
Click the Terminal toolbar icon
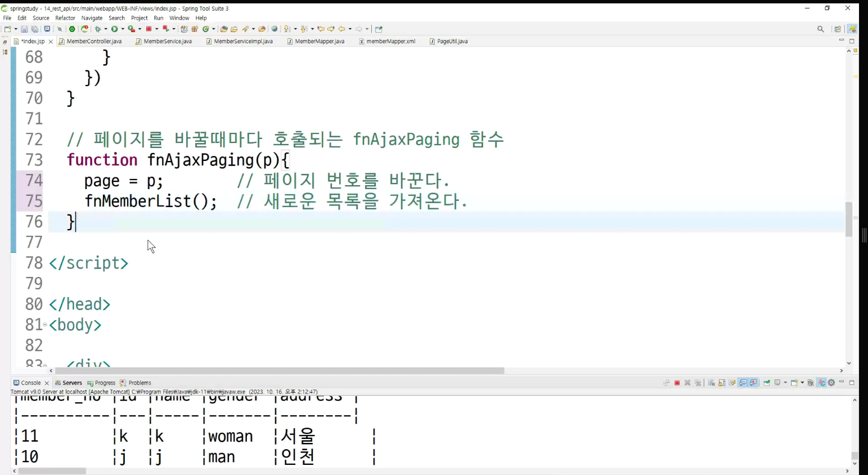(47, 29)
